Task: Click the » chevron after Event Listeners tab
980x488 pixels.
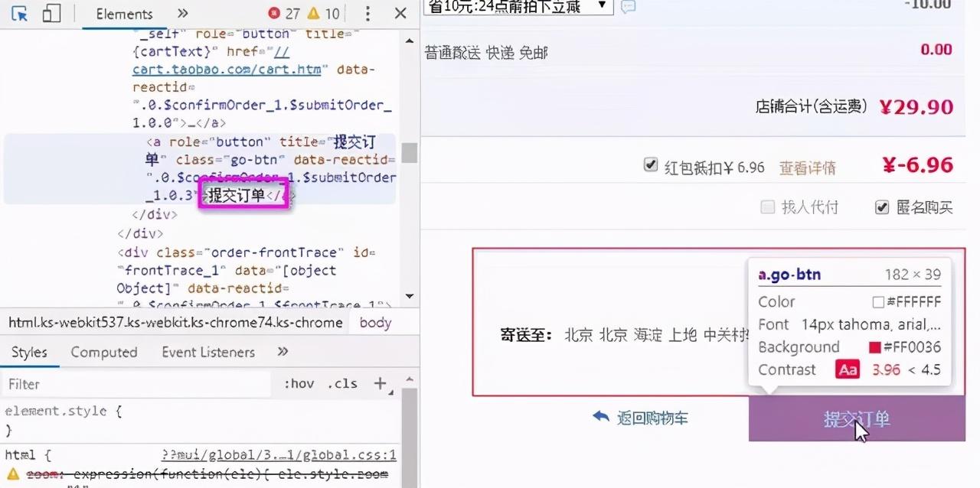Action: pos(283,352)
